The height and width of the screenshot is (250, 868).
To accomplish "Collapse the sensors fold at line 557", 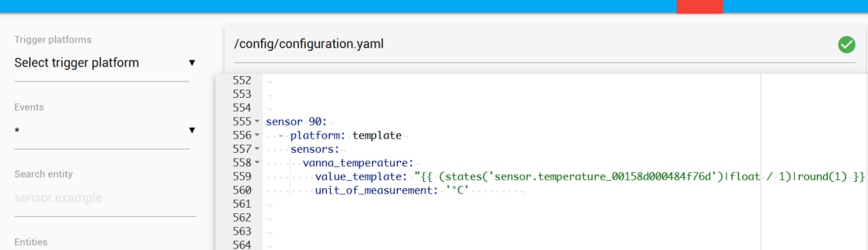I will click(257, 149).
